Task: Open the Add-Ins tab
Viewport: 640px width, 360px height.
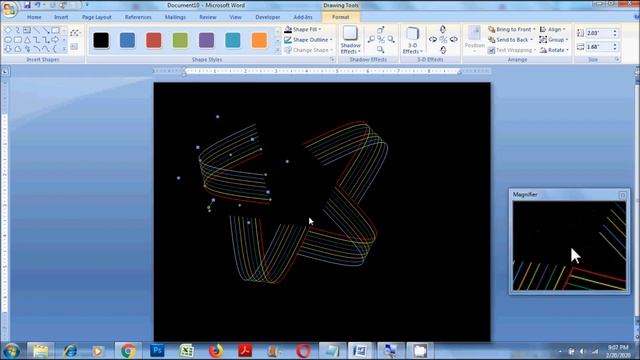Action: (302, 17)
